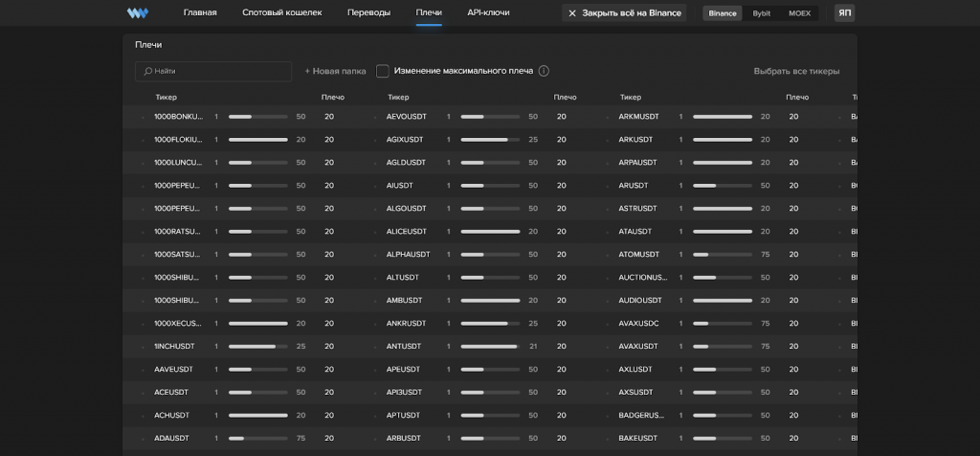
Task: Click Выбрать все тикеры link
Action: (796, 71)
